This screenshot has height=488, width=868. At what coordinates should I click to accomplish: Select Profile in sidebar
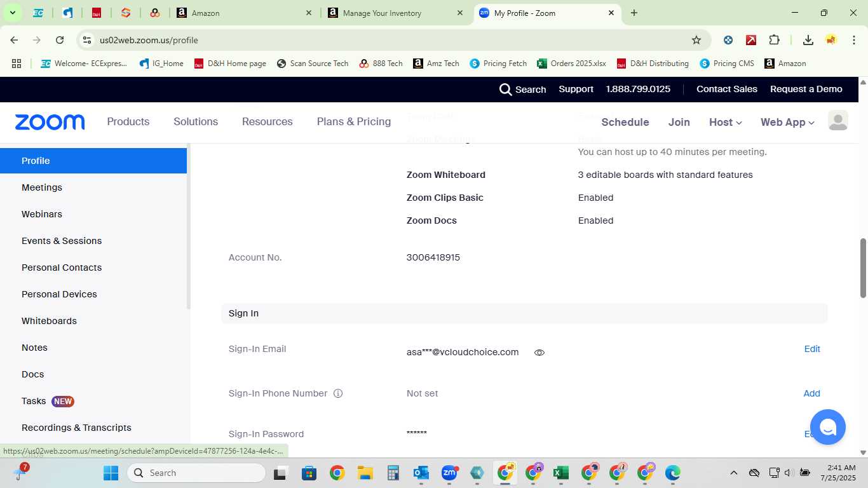coord(93,161)
